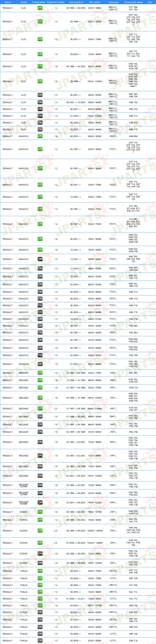Screen dimensions: 156x644
Task: Click the petrol fuel icon in the Clio 1.4 row
Action: click(40, 54)
